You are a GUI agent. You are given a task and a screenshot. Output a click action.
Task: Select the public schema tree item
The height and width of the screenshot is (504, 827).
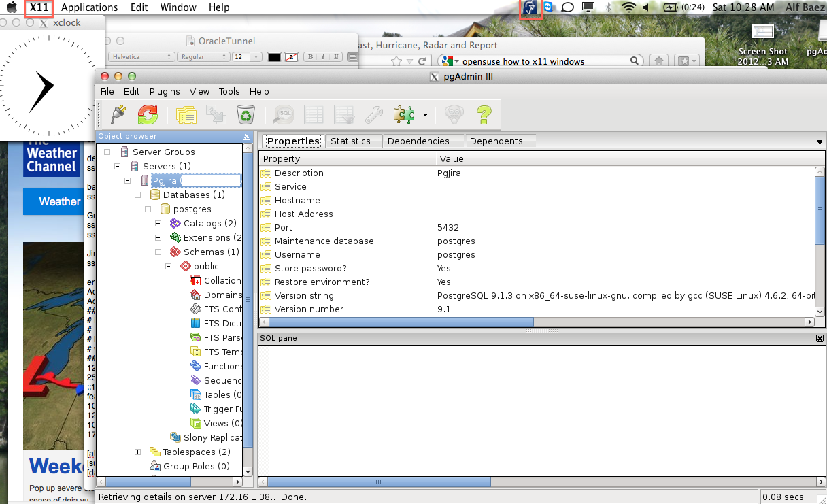click(206, 266)
